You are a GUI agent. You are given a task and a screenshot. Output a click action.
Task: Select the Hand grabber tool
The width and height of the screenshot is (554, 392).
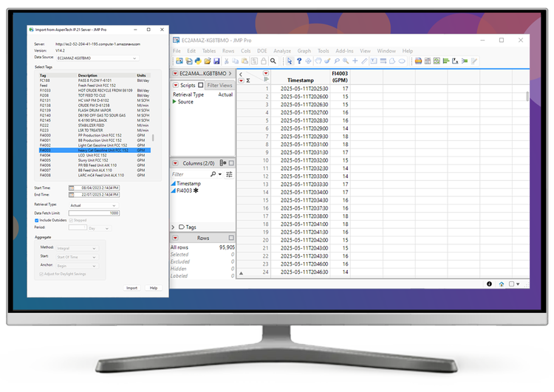[x=318, y=61]
